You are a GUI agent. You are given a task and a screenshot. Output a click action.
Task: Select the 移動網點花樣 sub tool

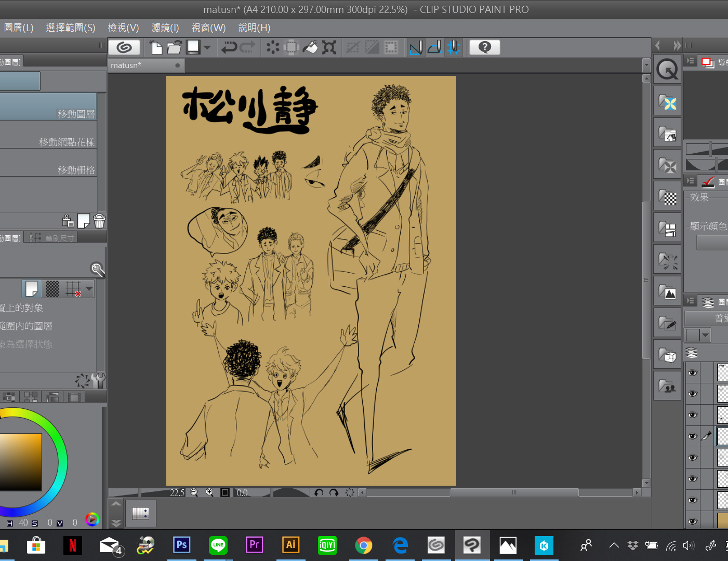click(48, 135)
